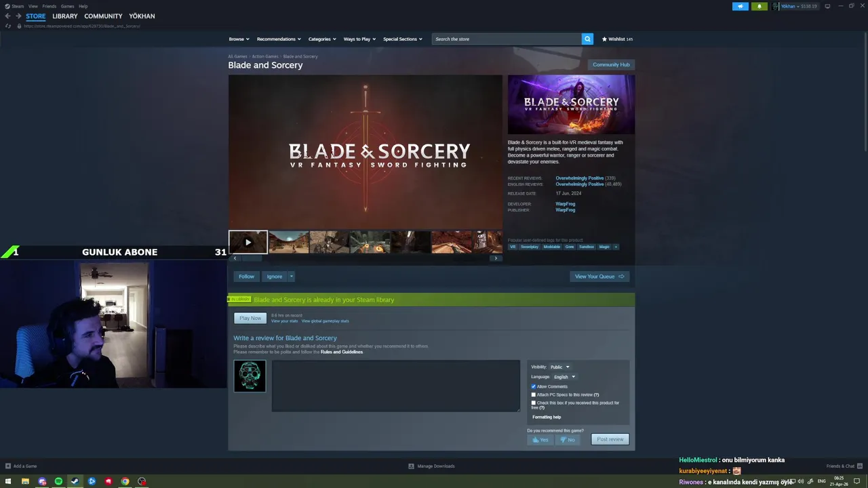Click the Sandbox tag

pyautogui.click(x=587, y=247)
